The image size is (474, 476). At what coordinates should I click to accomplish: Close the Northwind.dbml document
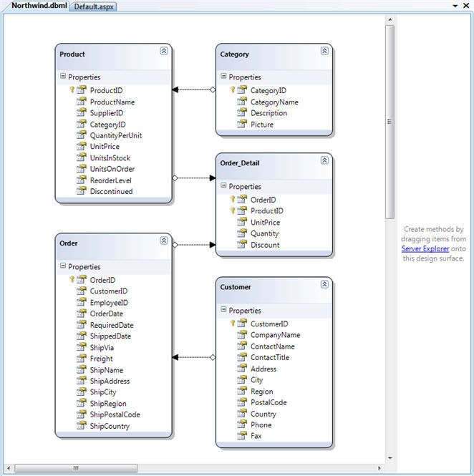point(466,6)
